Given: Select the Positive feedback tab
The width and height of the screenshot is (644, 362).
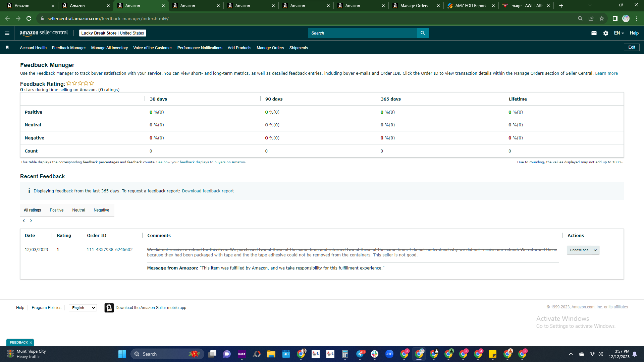Looking at the screenshot, I should (x=57, y=210).
